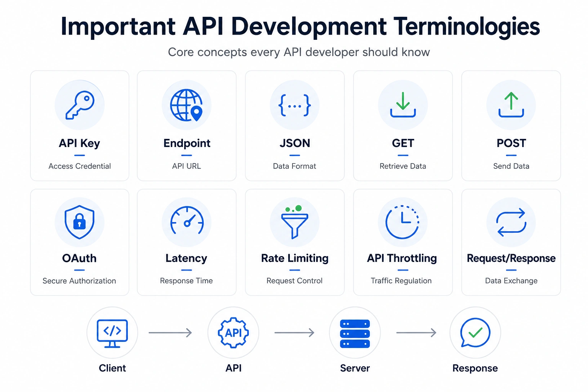Click the Request/Response loop arrows icon
The height and width of the screenshot is (392, 588).
click(511, 222)
